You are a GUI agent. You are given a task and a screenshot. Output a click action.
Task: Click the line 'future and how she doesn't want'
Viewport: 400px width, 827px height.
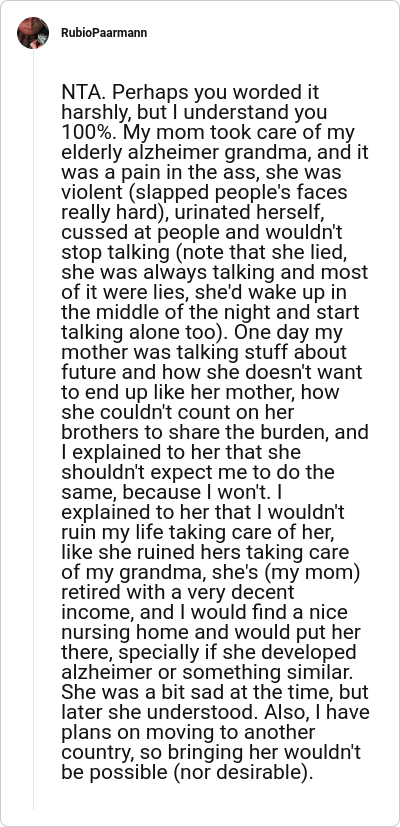tap(212, 373)
